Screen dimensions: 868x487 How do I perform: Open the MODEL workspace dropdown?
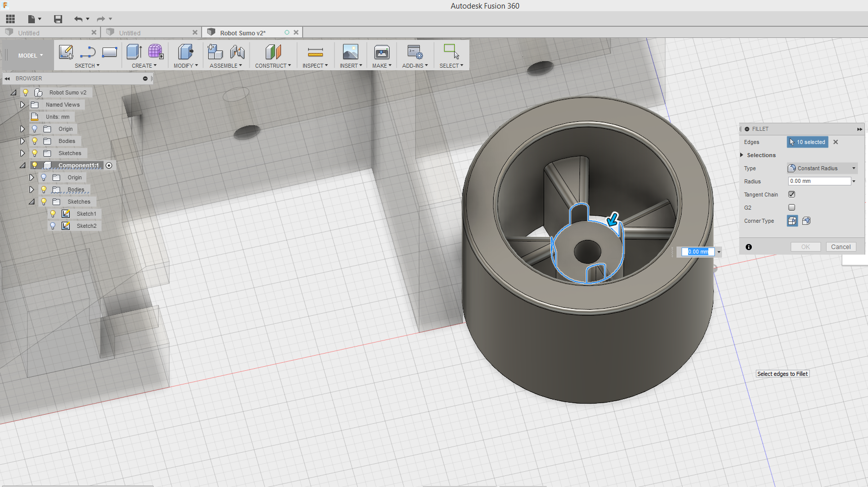[30, 56]
